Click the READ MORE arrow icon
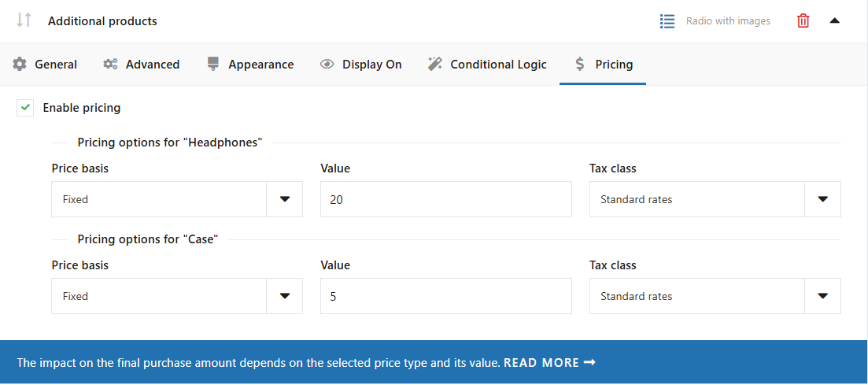This screenshot has width=868, height=385. tap(589, 362)
